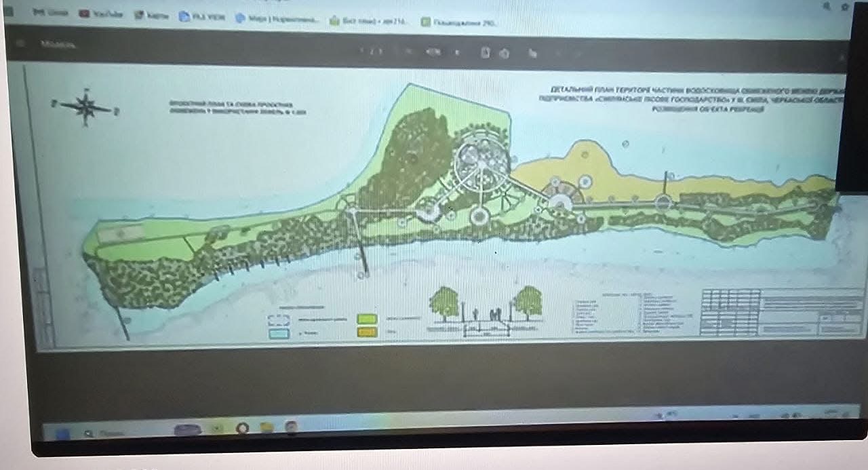
Task: Select the draw annotation tool icon
Action: coord(533,54)
